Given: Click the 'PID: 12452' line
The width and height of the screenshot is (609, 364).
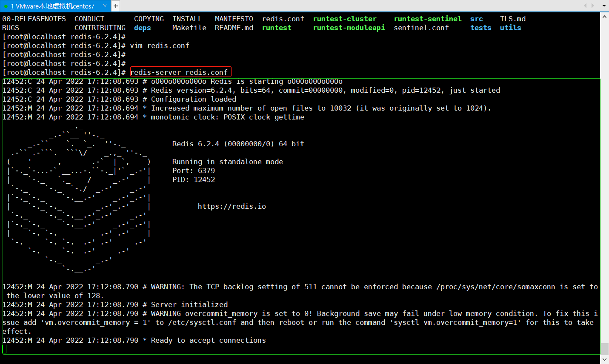Looking at the screenshot, I should [194, 179].
